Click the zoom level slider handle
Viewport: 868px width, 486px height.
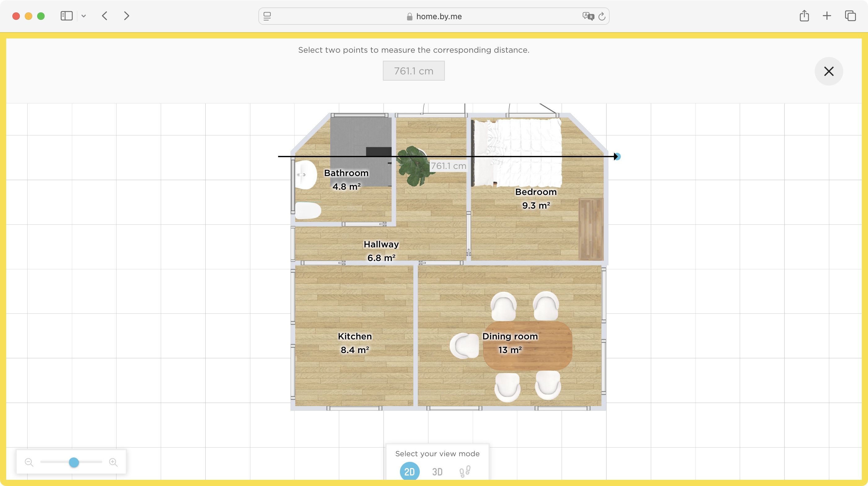pyautogui.click(x=74, y=462)
